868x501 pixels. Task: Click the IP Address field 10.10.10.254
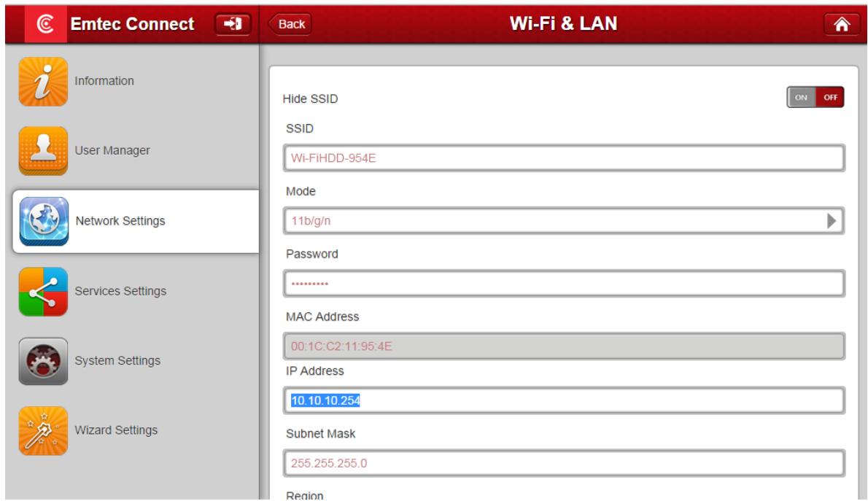click(564, 400)
